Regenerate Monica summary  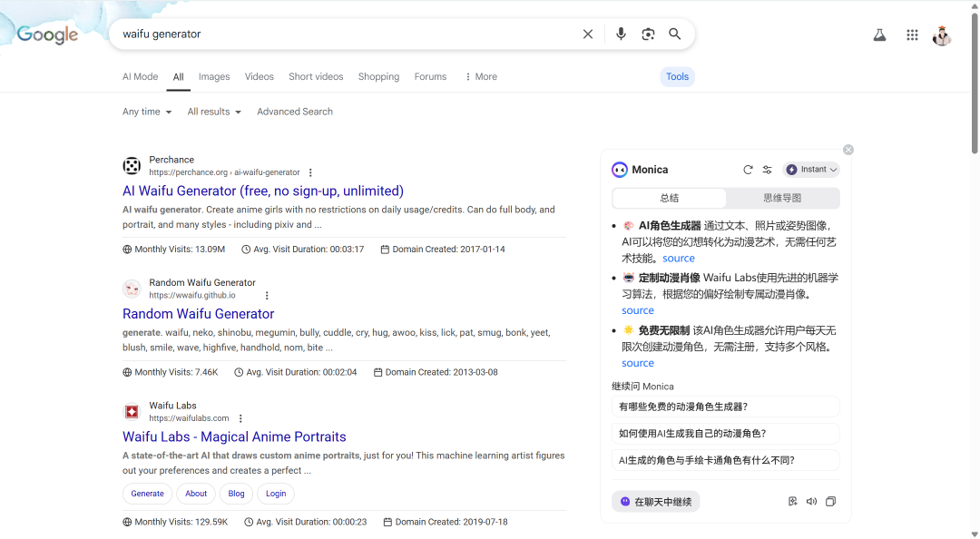(748, 170)
